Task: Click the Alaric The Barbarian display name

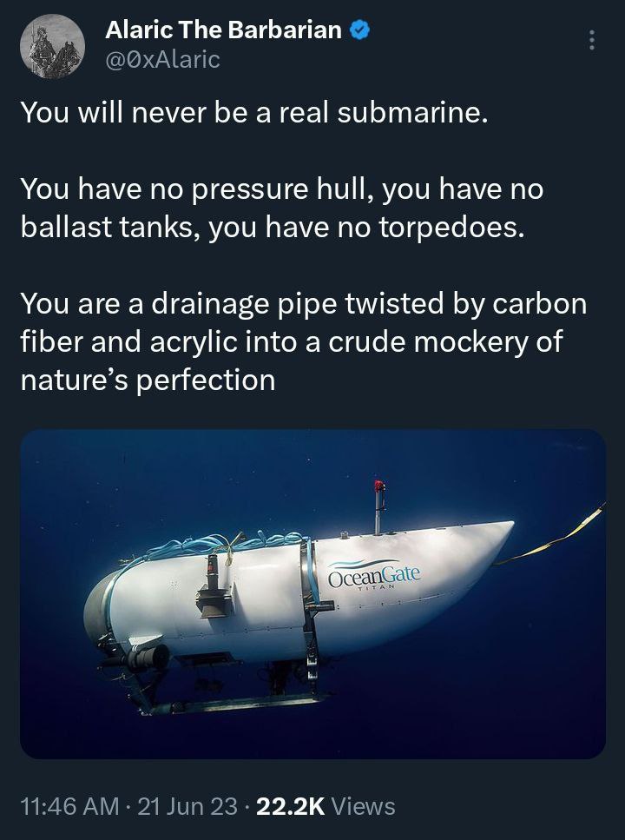Action: click(223, 30)
